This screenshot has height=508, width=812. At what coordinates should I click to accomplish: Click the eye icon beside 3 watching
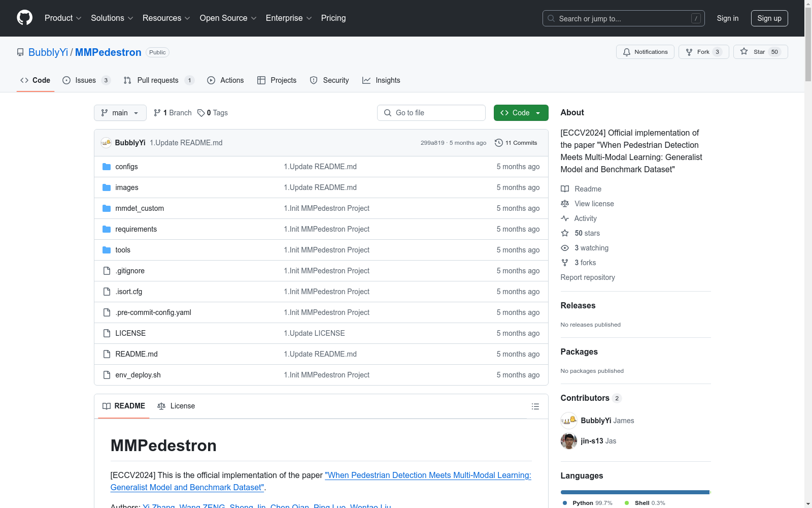565,248
